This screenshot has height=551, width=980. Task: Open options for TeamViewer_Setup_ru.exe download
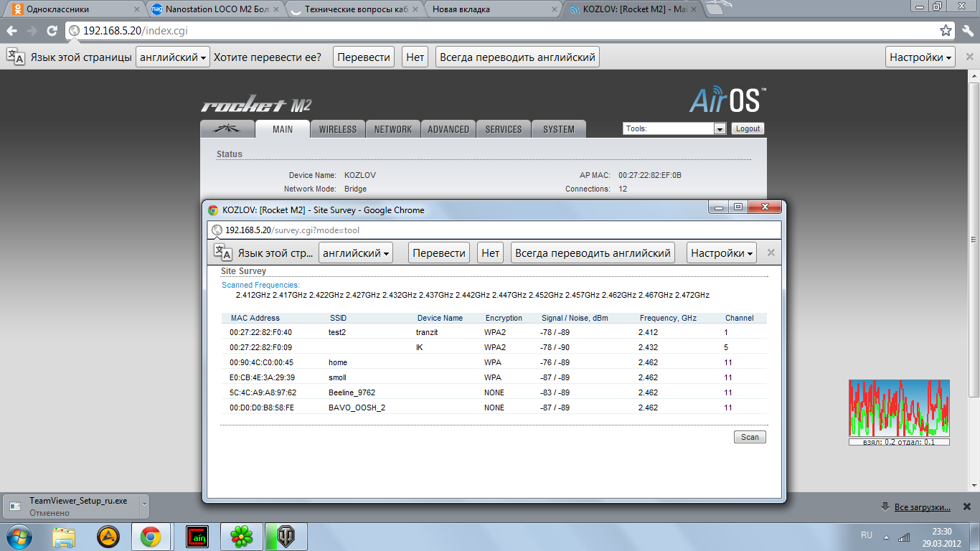coord(143,505)
